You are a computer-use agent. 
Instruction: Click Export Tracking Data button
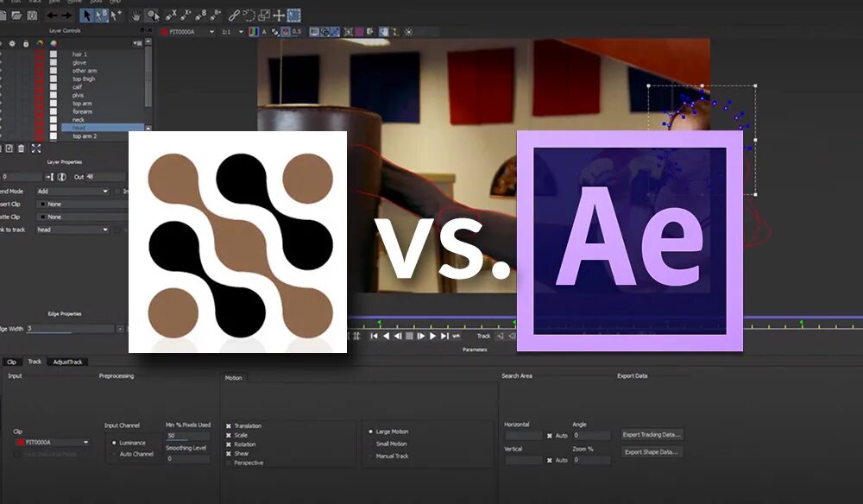point(652,435)
